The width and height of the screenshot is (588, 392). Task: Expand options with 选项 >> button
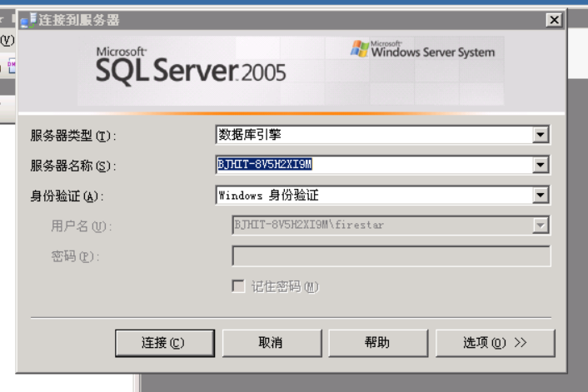click(495, 343)
